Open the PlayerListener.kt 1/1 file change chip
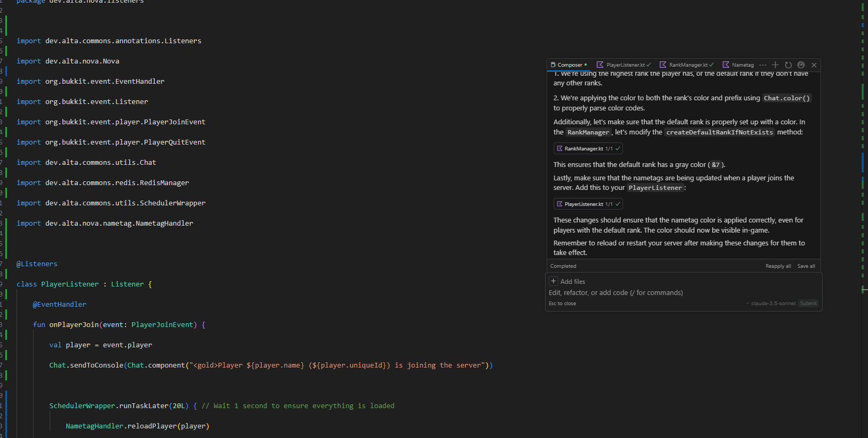The width and height of the screenshot is (868, 438). 588,204
